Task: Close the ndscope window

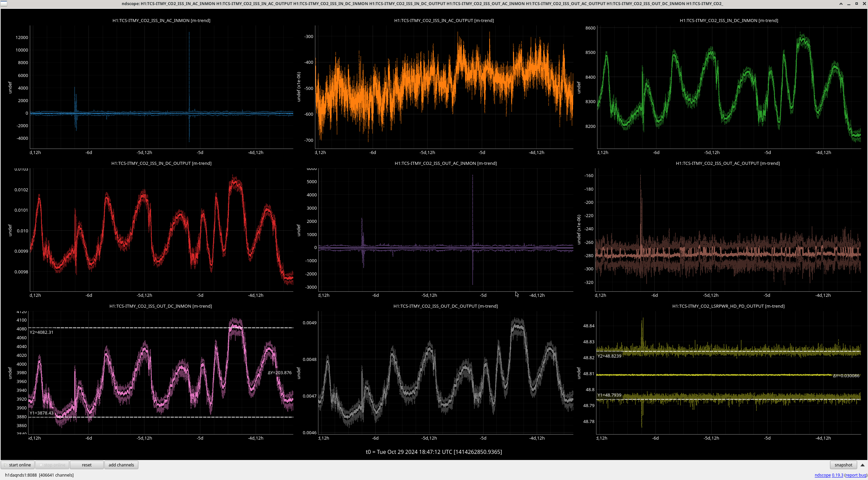Action: 864,3
